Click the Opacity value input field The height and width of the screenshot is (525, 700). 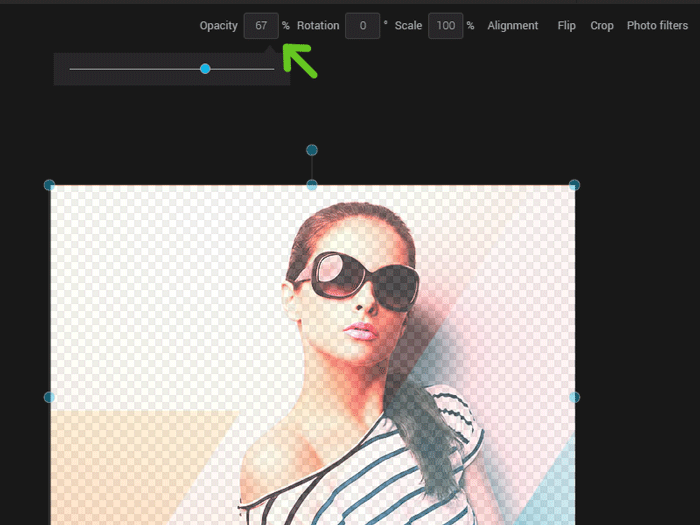(261, 26)
